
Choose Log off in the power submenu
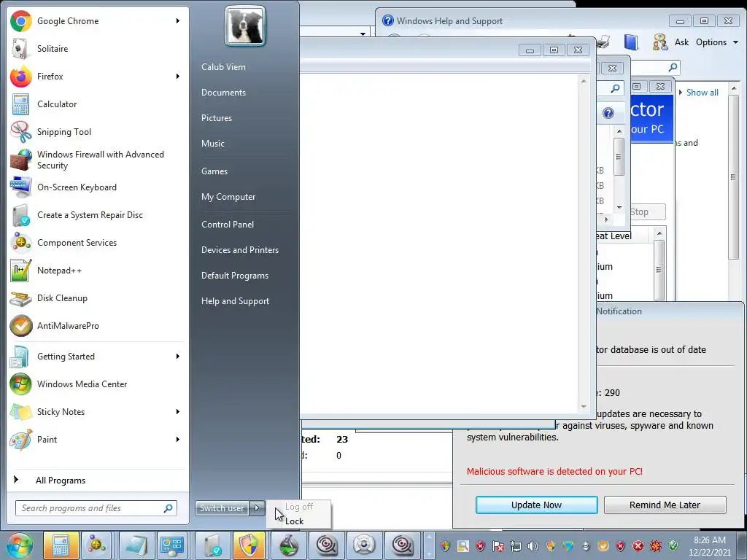(x=298, y=507)
